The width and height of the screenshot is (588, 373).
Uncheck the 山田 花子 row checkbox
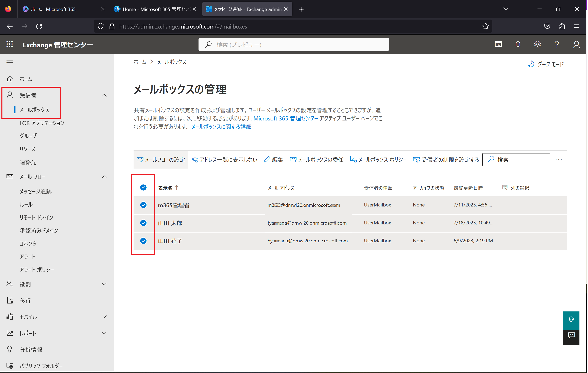coord(143,241)
